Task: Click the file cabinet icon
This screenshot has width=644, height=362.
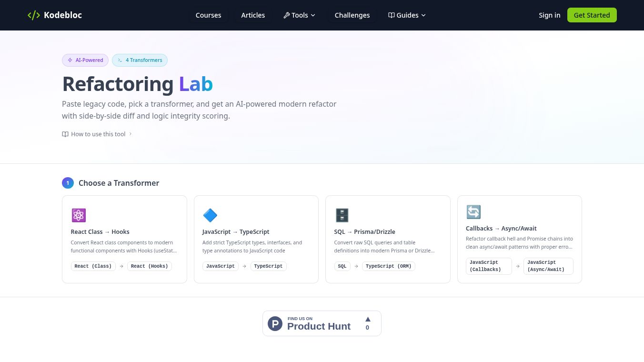Action: pyautogui.click(x=342, y=215)
